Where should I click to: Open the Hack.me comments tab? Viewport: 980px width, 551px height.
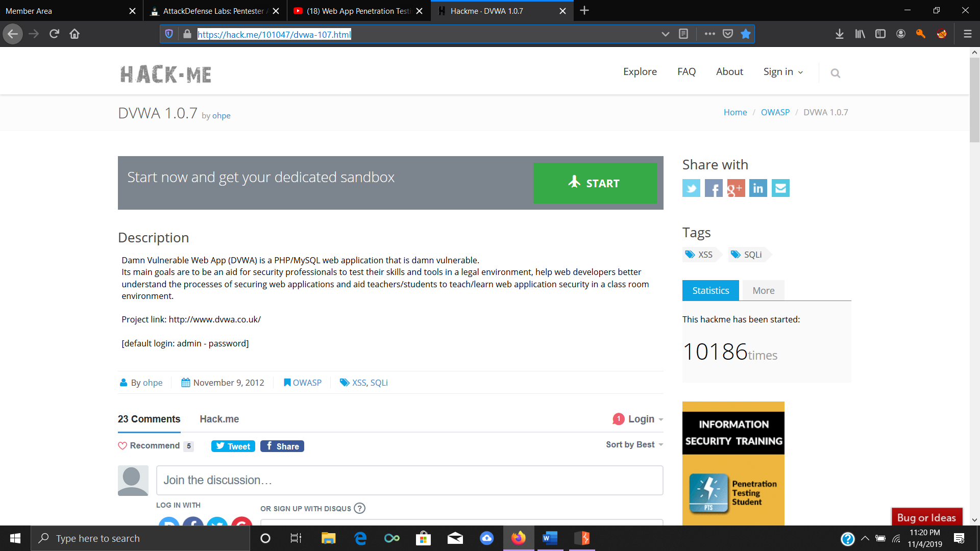click(219, 419)
